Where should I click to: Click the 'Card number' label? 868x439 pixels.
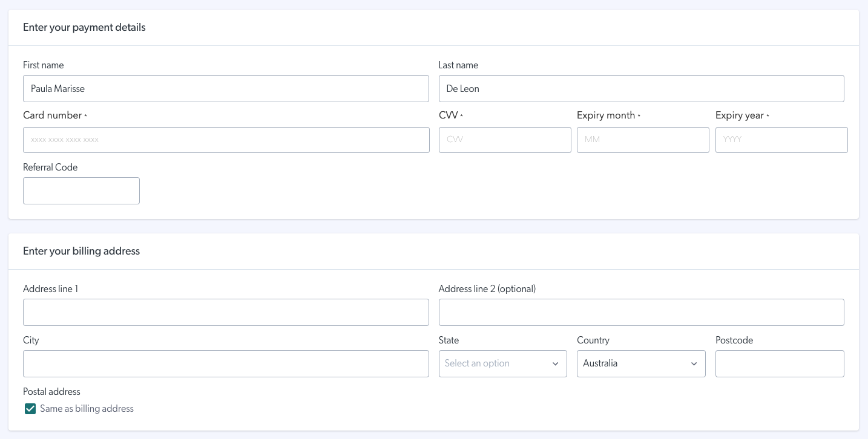tap(52, 115)
